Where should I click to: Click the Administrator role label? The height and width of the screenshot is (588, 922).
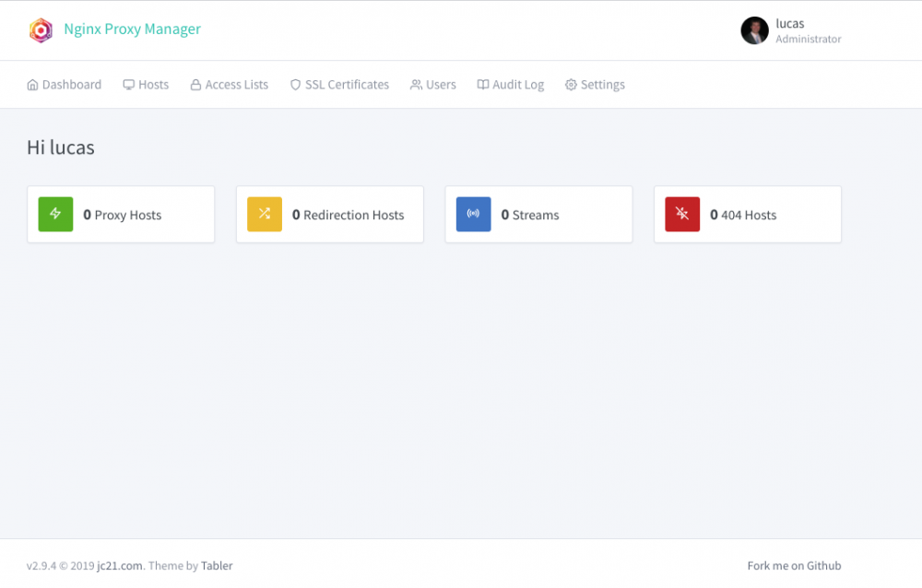click(x=808, y=40)
